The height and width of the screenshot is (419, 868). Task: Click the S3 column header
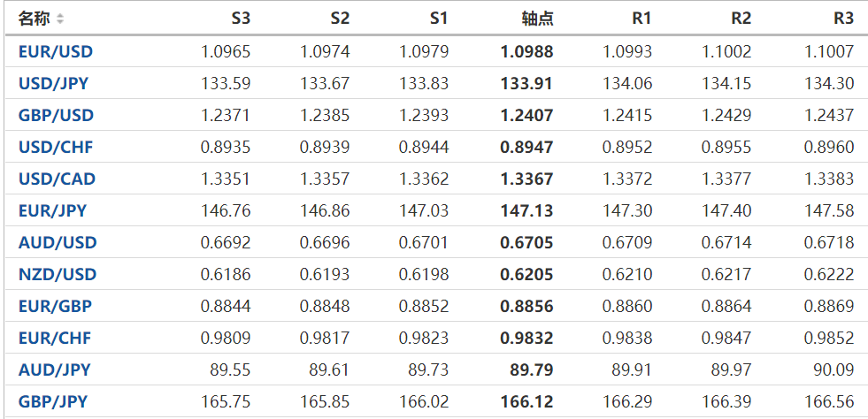click(241, 19)
